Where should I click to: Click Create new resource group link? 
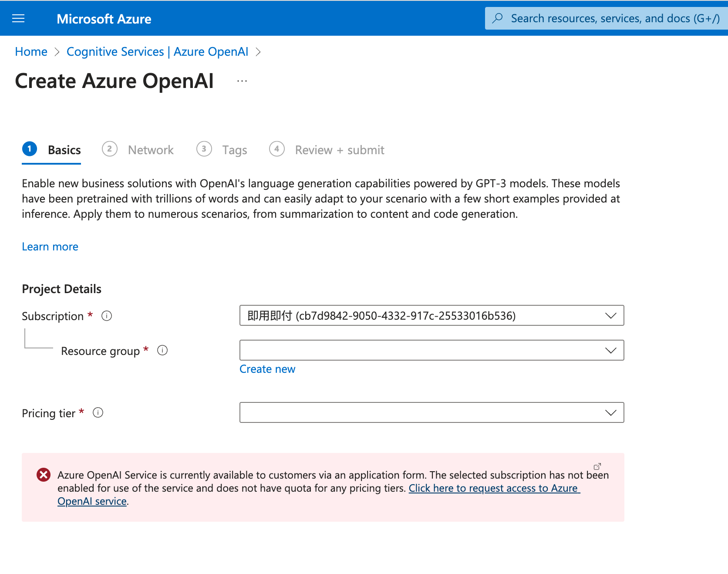267,369
